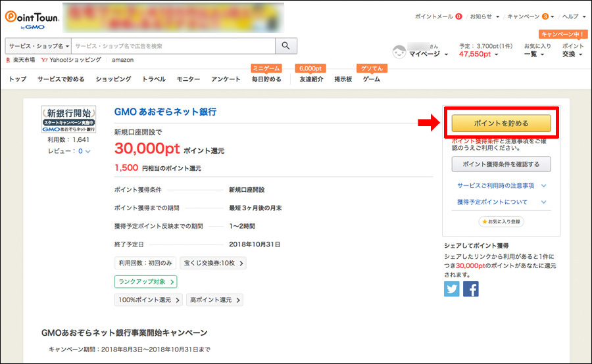This screenshot has width=592, height=364.
Task: Expand the ヘルプ dropdown
Action: (x=574, y=16)
